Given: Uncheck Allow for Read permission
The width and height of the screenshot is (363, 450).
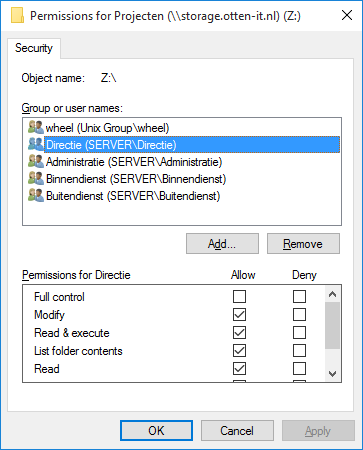Looking at the screenshot, I should click(x=239, y=368).
